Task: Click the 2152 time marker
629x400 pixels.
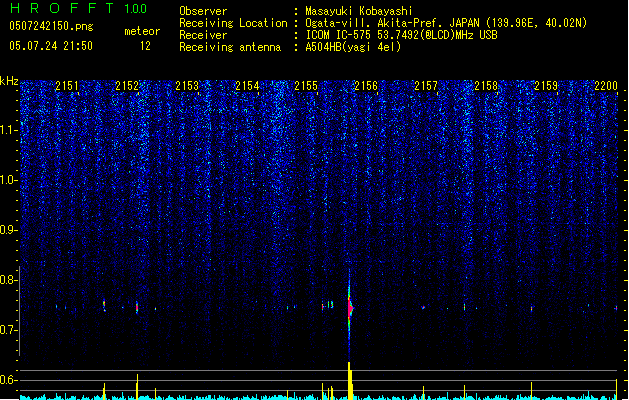Action: pyautogui.click(x=127, y=86)
